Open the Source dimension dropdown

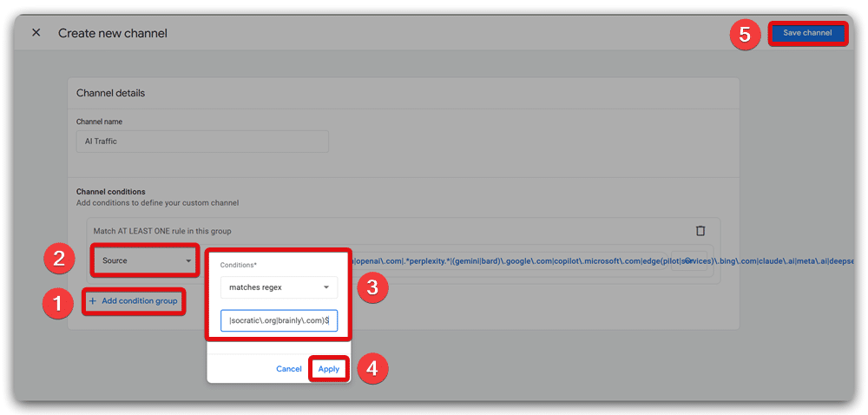pyautogui.click(x=145, y=260)
